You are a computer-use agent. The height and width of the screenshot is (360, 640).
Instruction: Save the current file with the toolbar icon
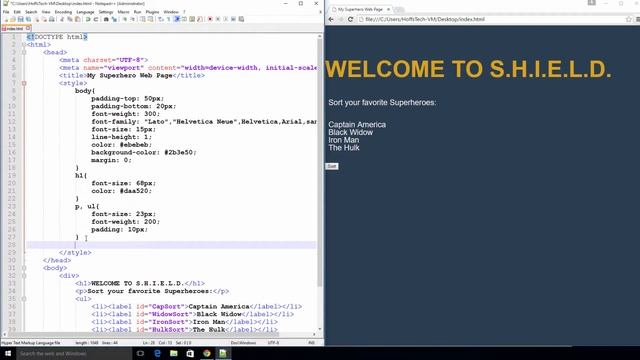pyautogui.click(x=20, y=19)
